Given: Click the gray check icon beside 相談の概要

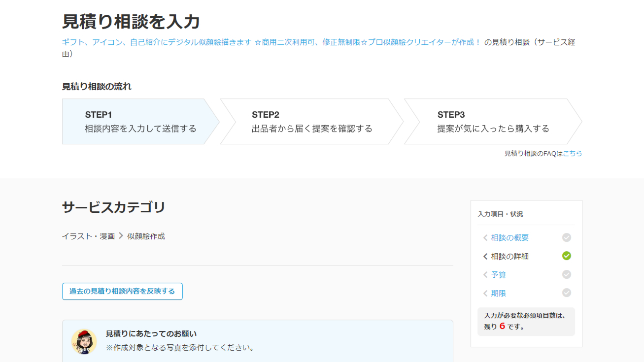Looking at the screenshot, I should pyautogui.click(x=567, y=237).
